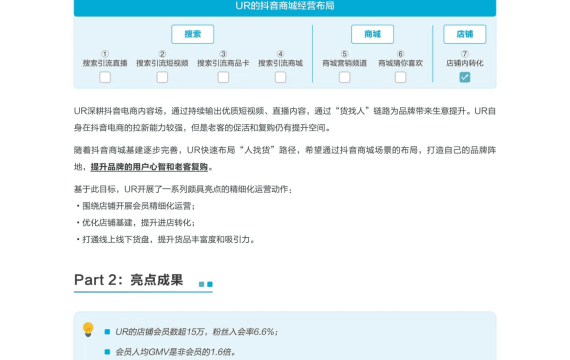
Task: Click the bullet 打通线上线下货盘
Action: (x=165, y=240)
